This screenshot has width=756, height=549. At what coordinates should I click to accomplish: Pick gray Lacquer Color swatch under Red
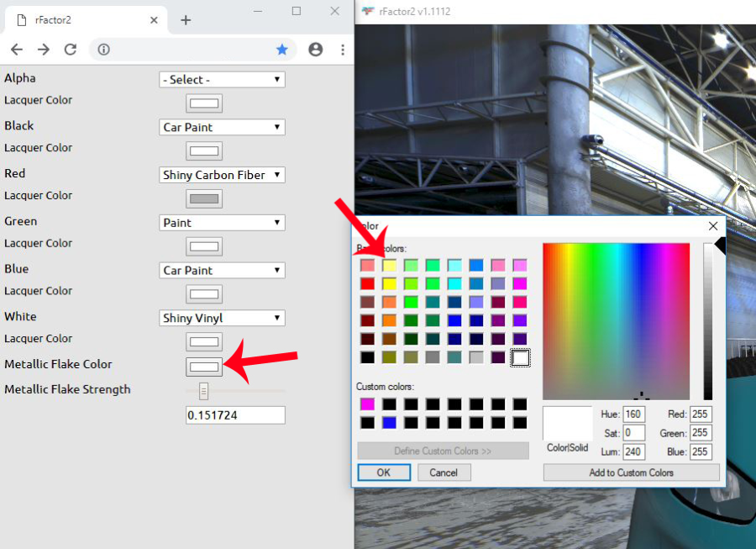point(204,198)
